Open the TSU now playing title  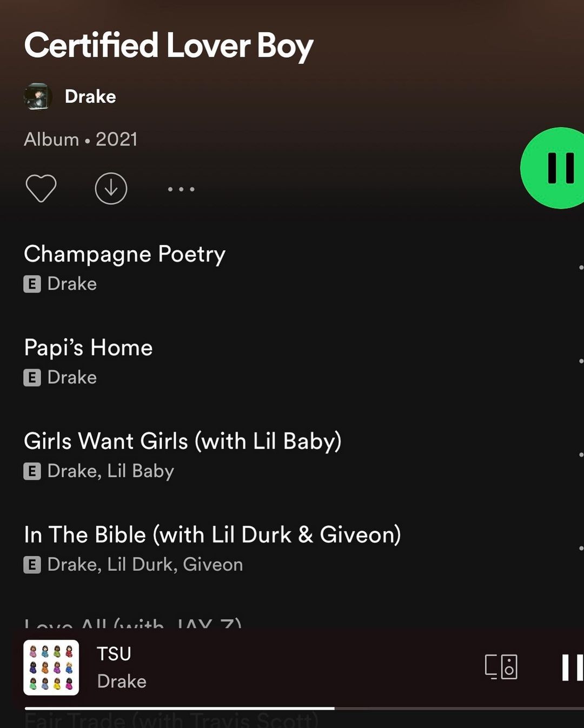pyautogui.click(x=114, y=654)
